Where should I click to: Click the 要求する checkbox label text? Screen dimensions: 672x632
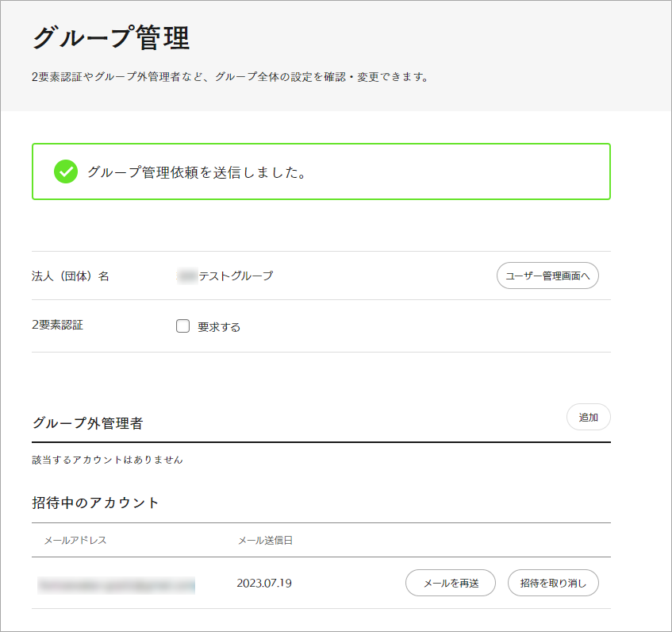coord(219,326)
